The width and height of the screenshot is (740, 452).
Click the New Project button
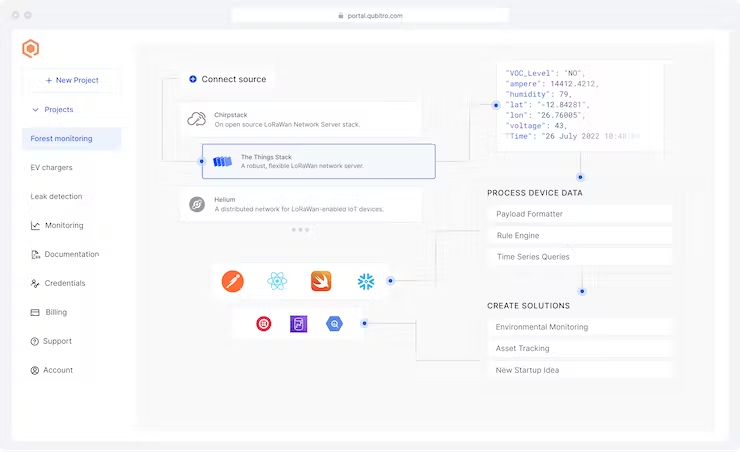pos(72,80)
